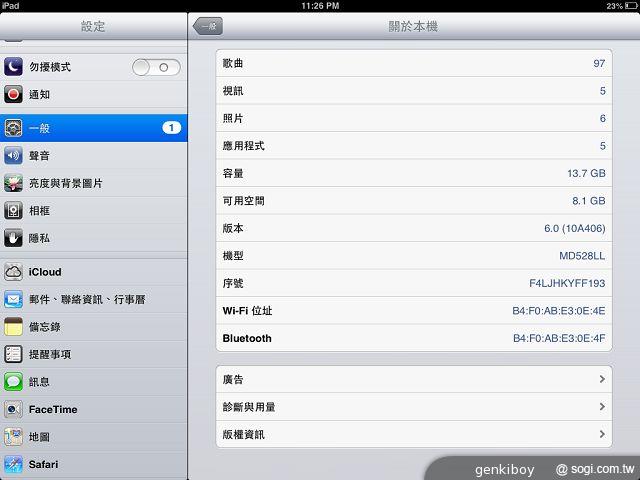640x480 pixels.
Task: Open the 聲音 Sounds speaker icon
Action: click(13, 156)
